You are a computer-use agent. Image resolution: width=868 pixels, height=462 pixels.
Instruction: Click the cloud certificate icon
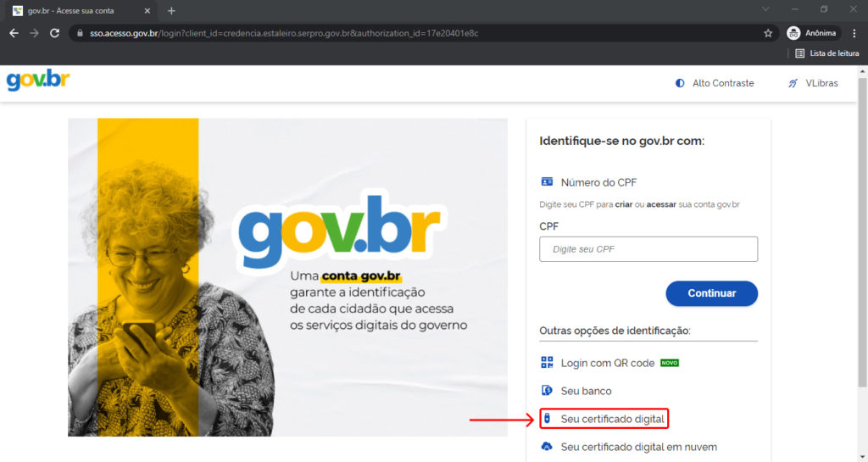point(547,447)
